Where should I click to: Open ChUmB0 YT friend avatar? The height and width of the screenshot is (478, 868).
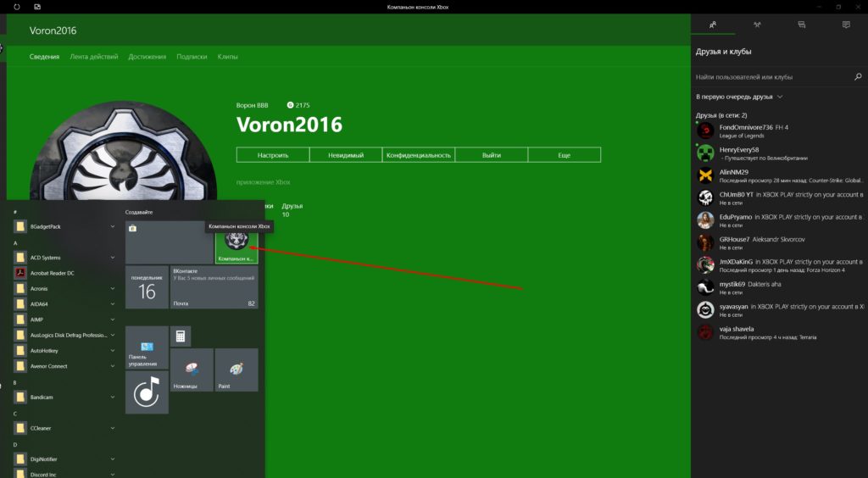coord(705,198)
